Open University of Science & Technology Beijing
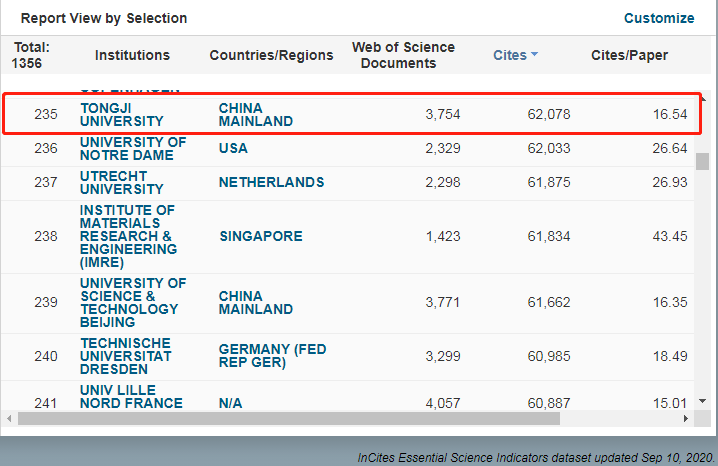 (133, 303)
